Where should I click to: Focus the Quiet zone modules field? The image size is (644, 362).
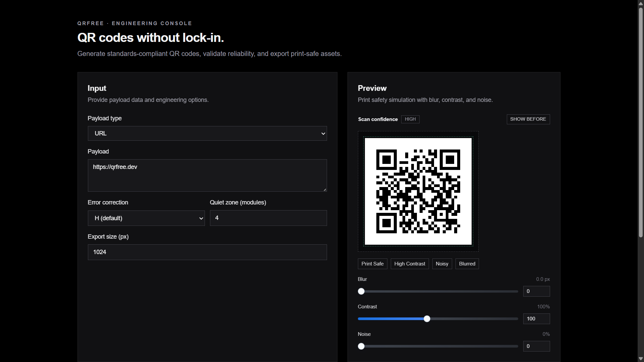pos(268,218)
